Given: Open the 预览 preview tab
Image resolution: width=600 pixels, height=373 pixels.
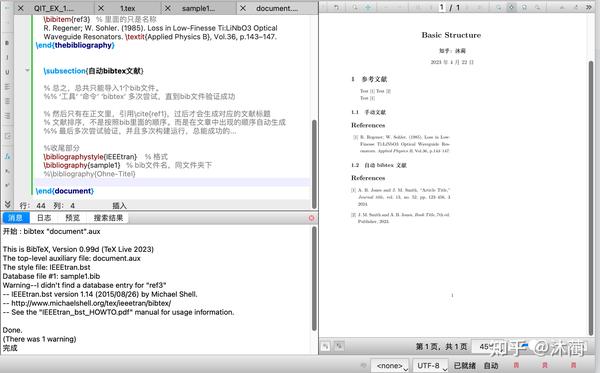Looking at the screenshot, I should 72,218.
